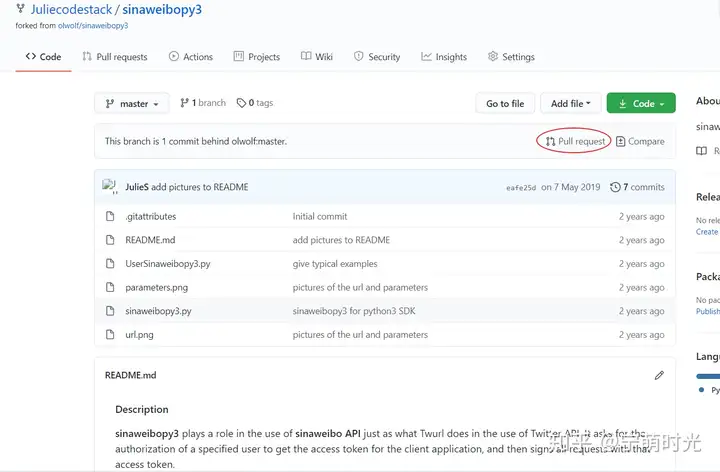Image resolution: width=720 pixels, height=472 pixels.
Task: Open the README.md file in the list
Action: pos(150,240)
